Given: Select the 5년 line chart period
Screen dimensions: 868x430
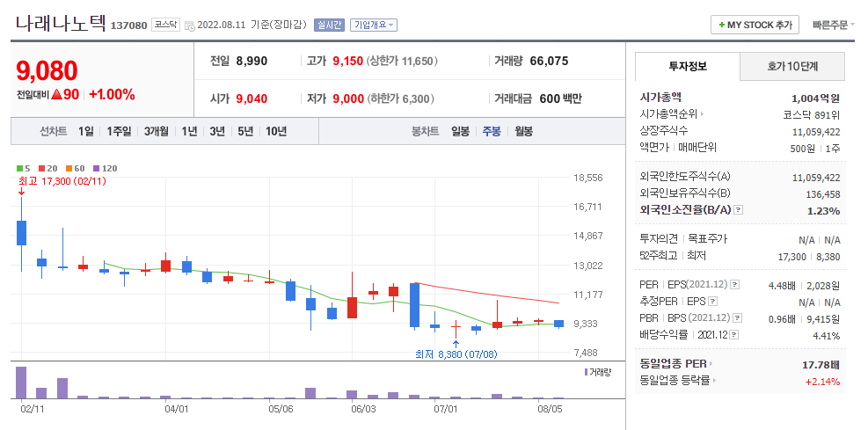Looking at the screenshot, I should click(245, 132).
